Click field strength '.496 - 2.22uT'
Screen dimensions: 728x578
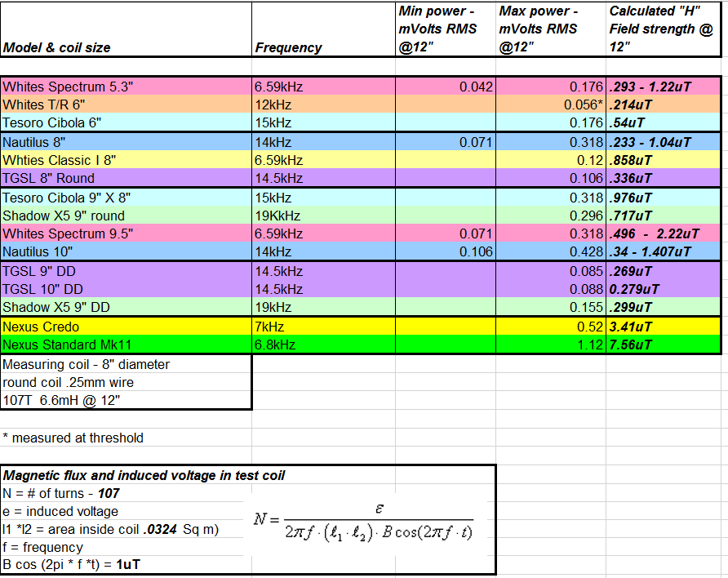pyautogui.click(x=664, y=233)
